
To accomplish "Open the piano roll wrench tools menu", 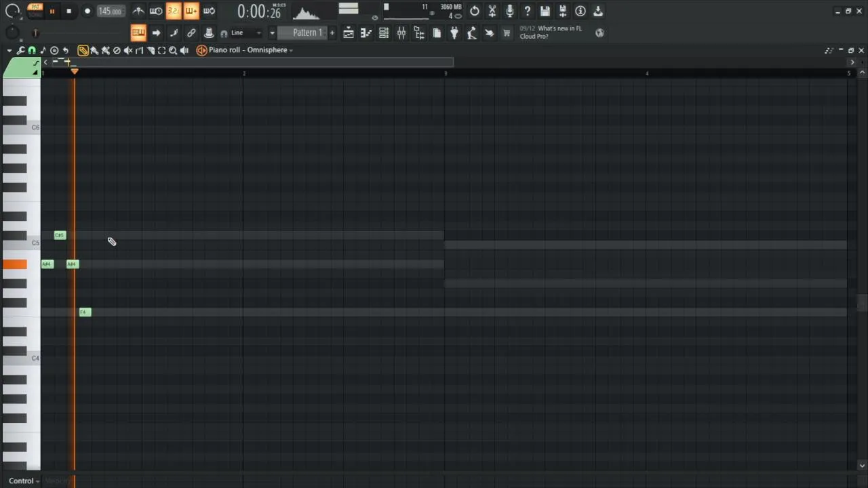I will click(21, 50).
